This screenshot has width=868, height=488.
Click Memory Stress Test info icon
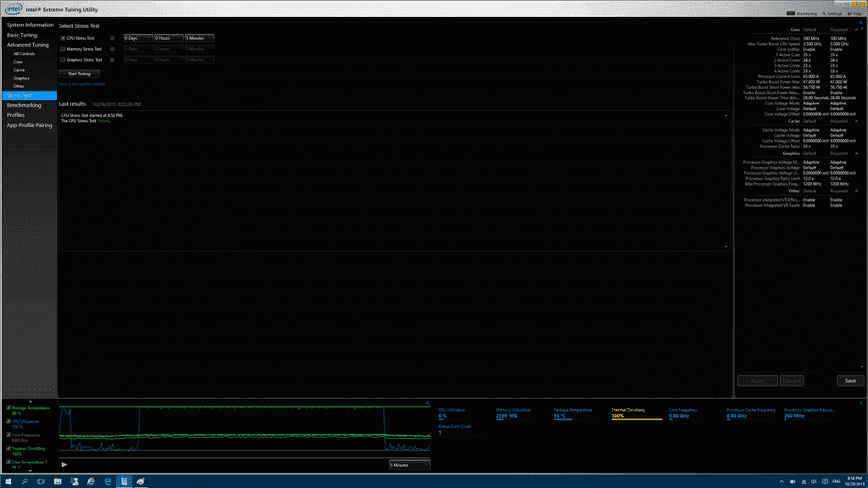pyautogui.click(x=113, y=48)
